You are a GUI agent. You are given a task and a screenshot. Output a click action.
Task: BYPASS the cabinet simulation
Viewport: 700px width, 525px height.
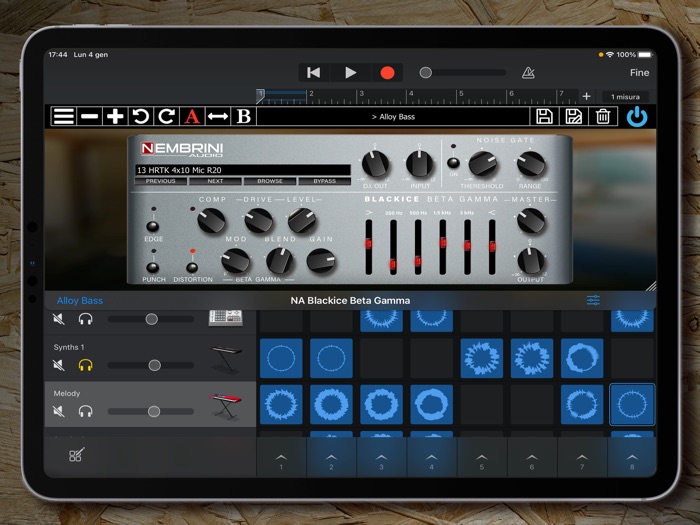point(325,181)
